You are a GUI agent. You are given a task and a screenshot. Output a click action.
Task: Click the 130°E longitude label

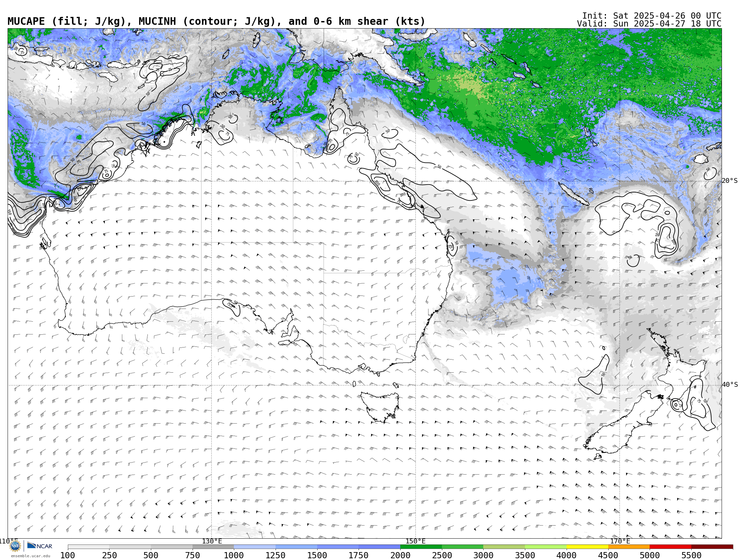tap(212, 541)
